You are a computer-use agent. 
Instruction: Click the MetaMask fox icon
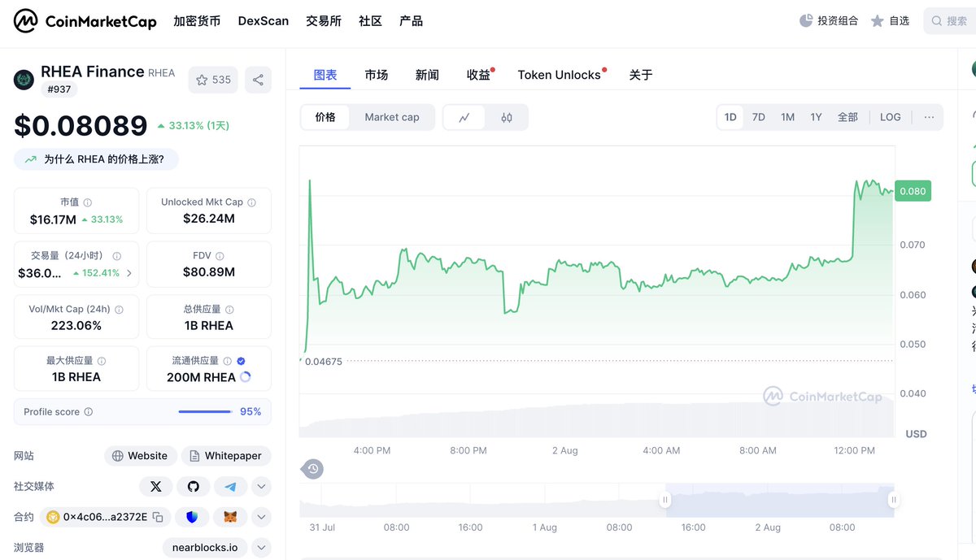pos(230,517)
